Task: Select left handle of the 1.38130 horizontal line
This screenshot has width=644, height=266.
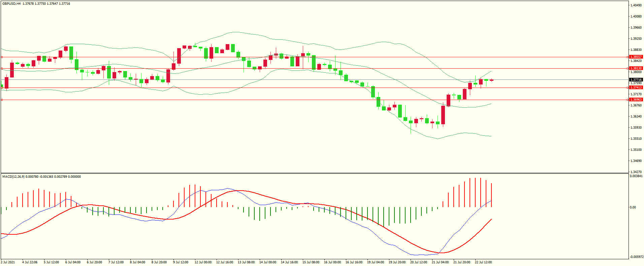Action: pyautogui.click(x=2, y=68)
